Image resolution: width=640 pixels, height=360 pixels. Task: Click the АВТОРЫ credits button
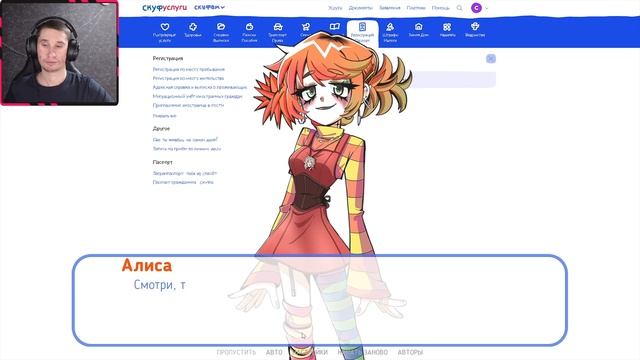point(410,352)
